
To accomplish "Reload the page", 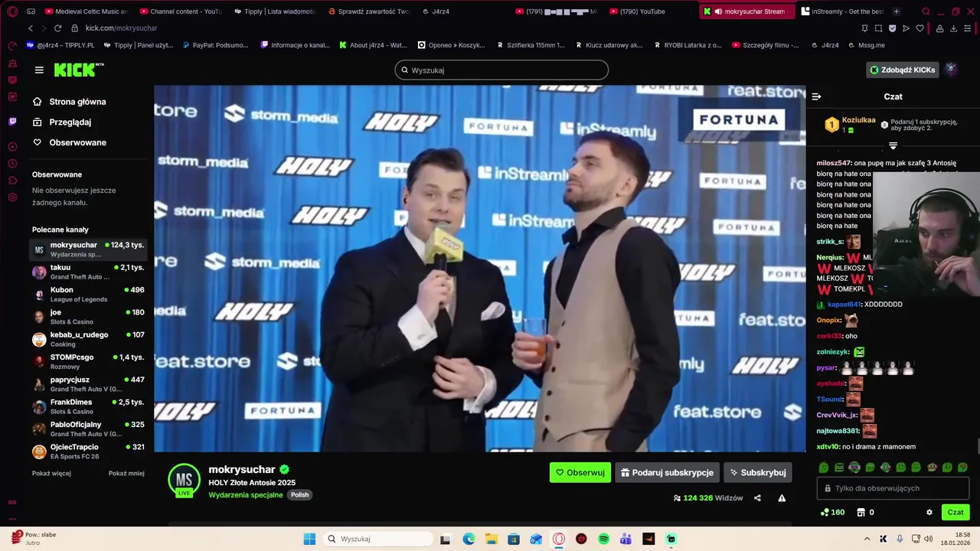I will 57,28.
